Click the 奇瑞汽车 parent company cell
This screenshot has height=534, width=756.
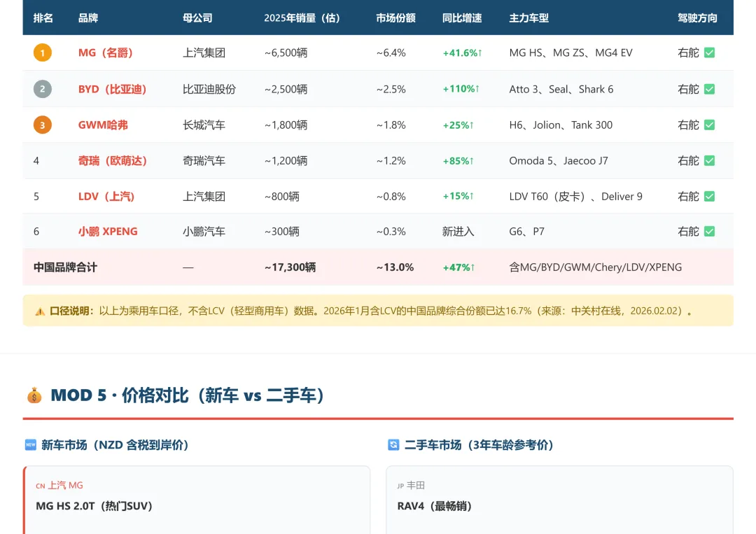[204, 161]
